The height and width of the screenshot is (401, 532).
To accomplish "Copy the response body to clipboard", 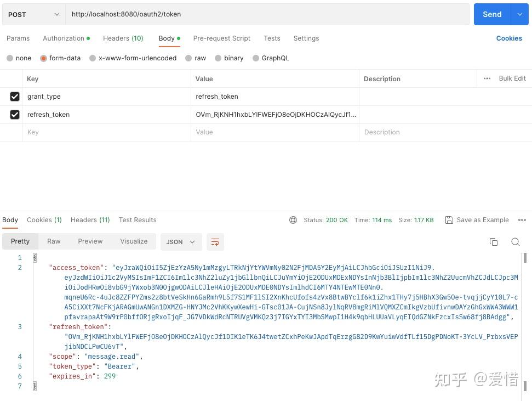I will (494, 241).
